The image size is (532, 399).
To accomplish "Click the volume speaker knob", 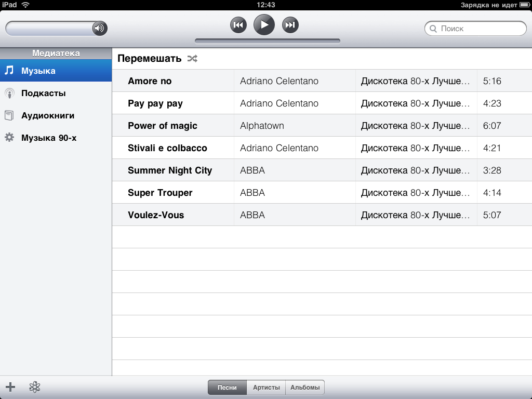I will pyautogui.click(x=100, y=28).
